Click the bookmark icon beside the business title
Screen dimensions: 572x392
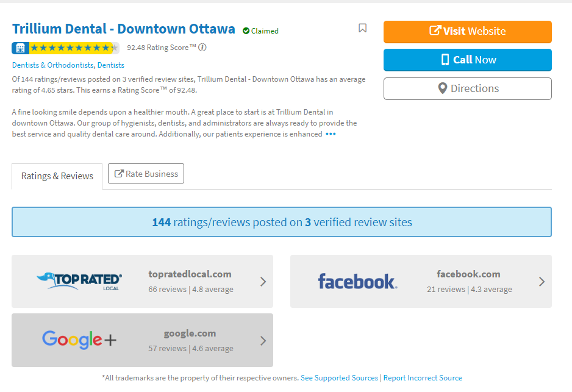tap(362, 28)
